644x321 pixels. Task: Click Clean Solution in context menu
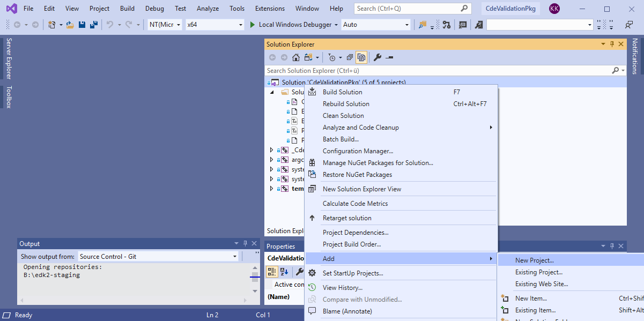[401, 115]
